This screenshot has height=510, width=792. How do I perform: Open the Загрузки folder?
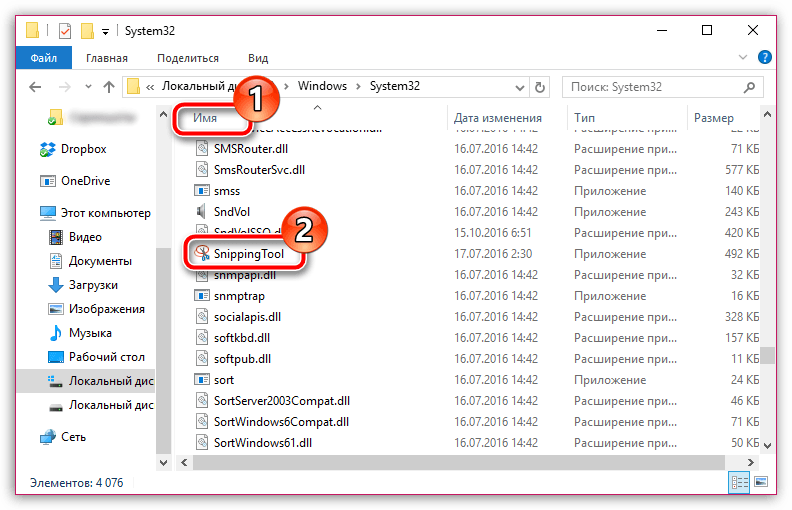93,285
